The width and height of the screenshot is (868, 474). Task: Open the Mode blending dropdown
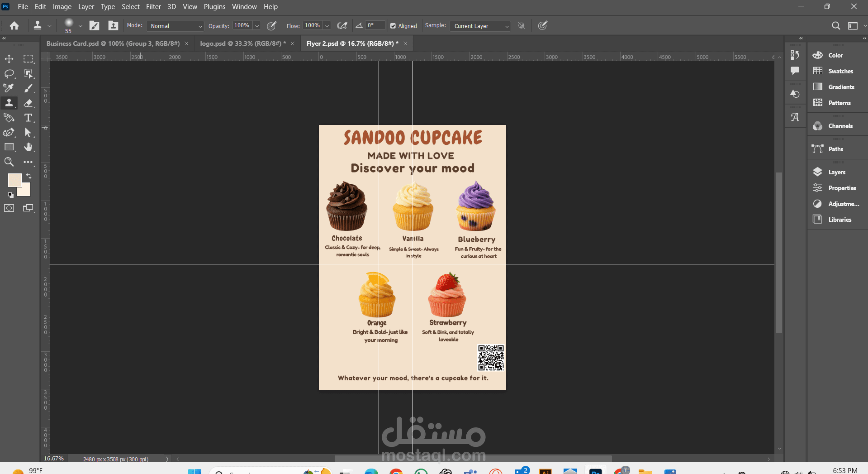[175, 26]
